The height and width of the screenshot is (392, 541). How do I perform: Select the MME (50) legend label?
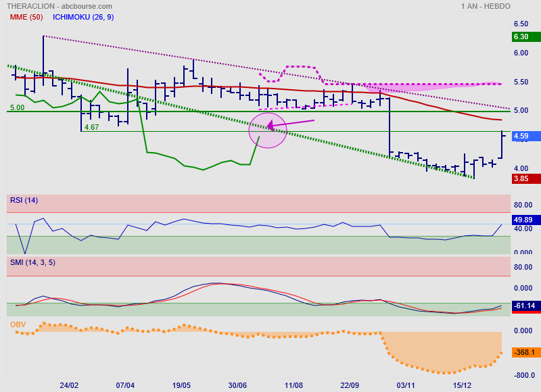point(26,18)
